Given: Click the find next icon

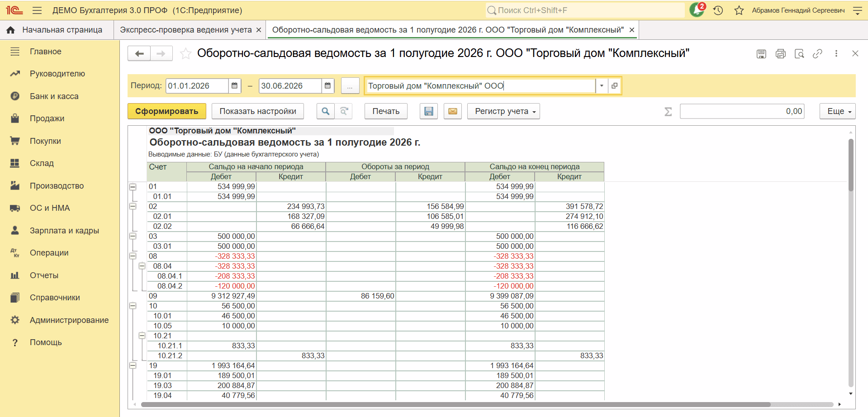Looking at the screenshot, I should (x=344, y=111).
